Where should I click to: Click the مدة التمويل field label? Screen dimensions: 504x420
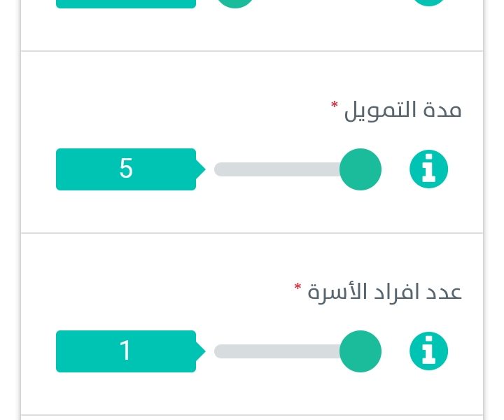click(x=402, y=111)
